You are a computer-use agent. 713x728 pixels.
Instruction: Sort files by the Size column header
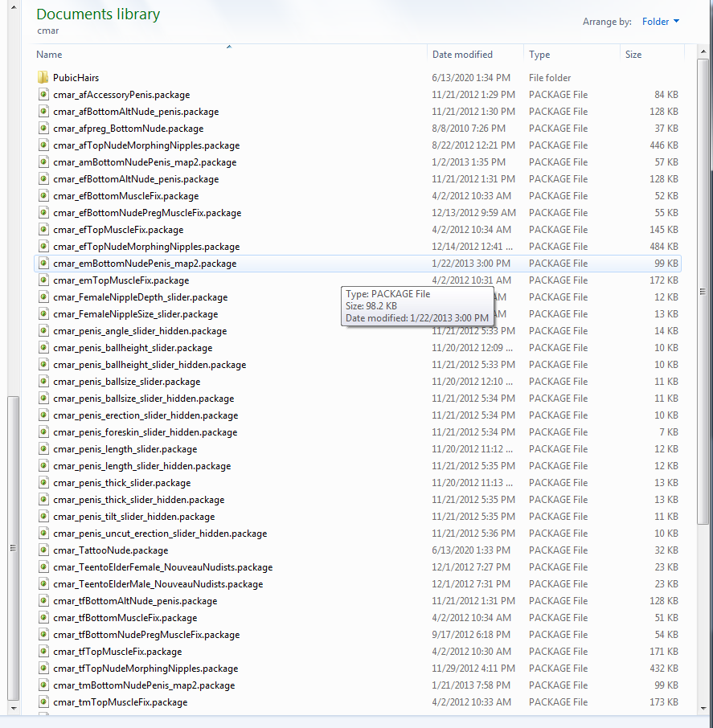[652, 55]
